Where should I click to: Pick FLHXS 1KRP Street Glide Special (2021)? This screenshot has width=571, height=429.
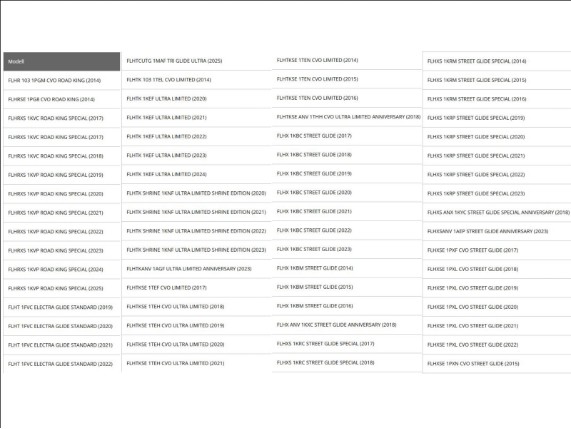tap(476, 156)
